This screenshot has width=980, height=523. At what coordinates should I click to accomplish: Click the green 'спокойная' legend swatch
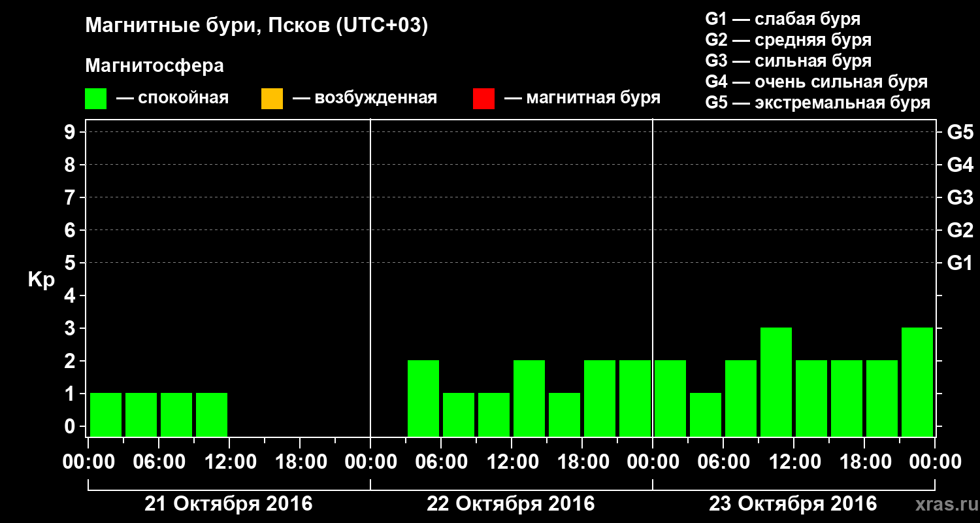coord(96,99)
